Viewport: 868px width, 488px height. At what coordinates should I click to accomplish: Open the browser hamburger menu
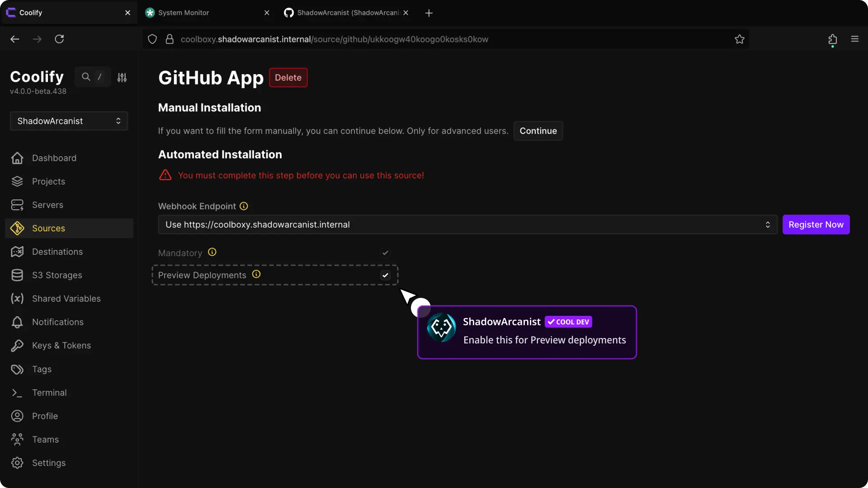854,39
